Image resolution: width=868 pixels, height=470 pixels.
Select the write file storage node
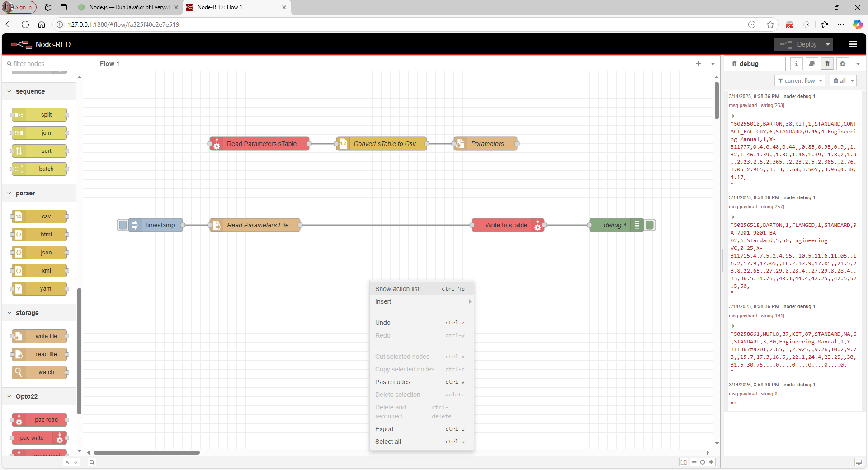40,336
